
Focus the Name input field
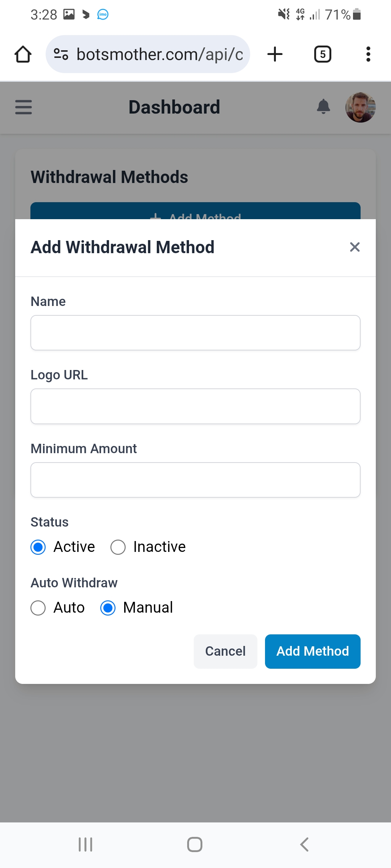(x=195, y=333)
